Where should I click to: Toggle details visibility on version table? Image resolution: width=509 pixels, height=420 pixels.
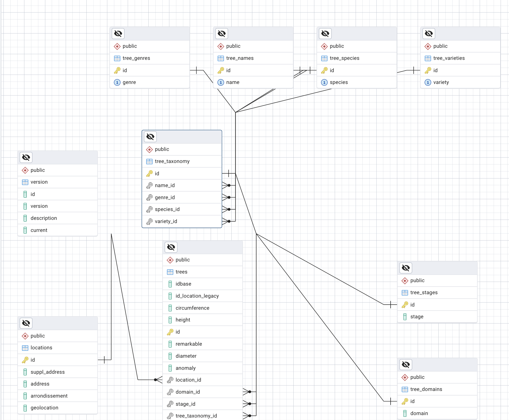point(26,157)
